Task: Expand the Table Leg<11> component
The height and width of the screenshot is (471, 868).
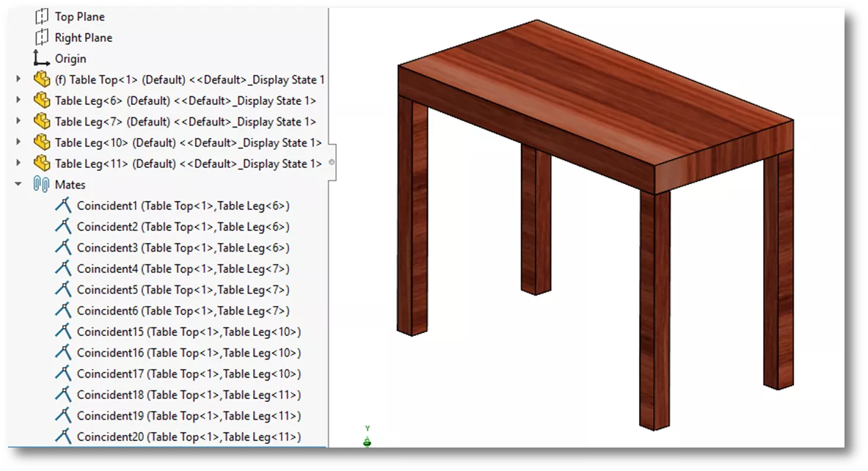Action: [x=18, y=164]
